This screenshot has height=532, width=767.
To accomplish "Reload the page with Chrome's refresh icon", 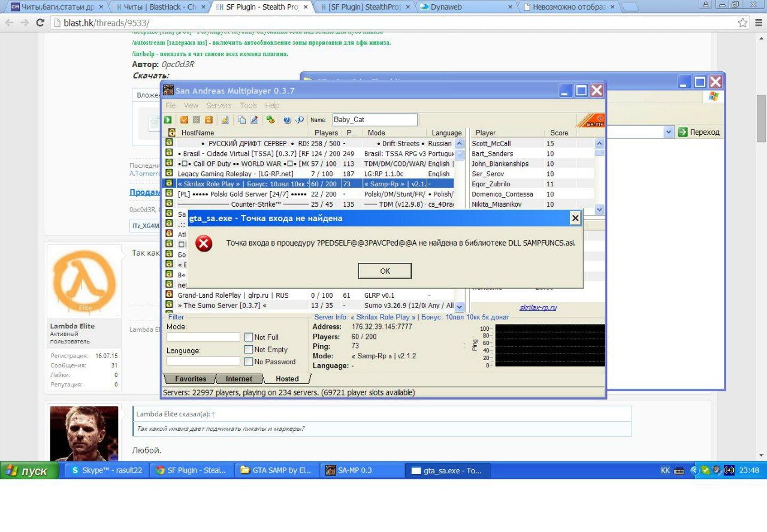I will pyautogui.click(x=40, y=23).
